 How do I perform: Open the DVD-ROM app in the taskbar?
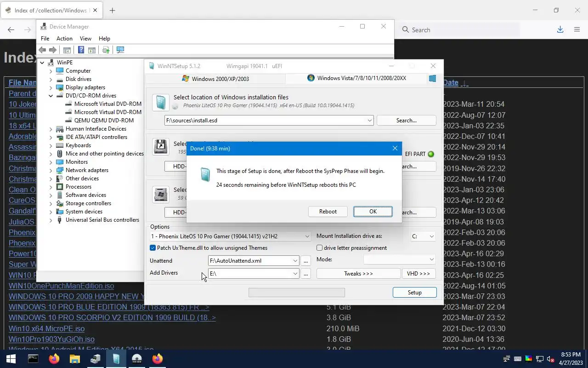[x=137, y=359]
